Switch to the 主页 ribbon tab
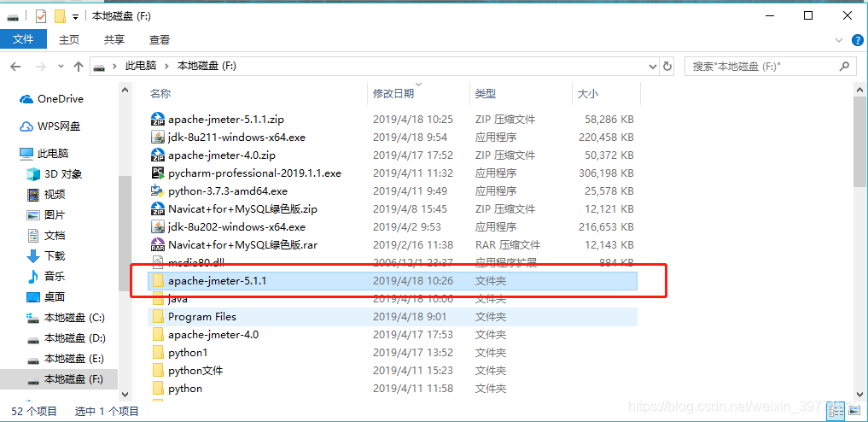 coord(69,39)
